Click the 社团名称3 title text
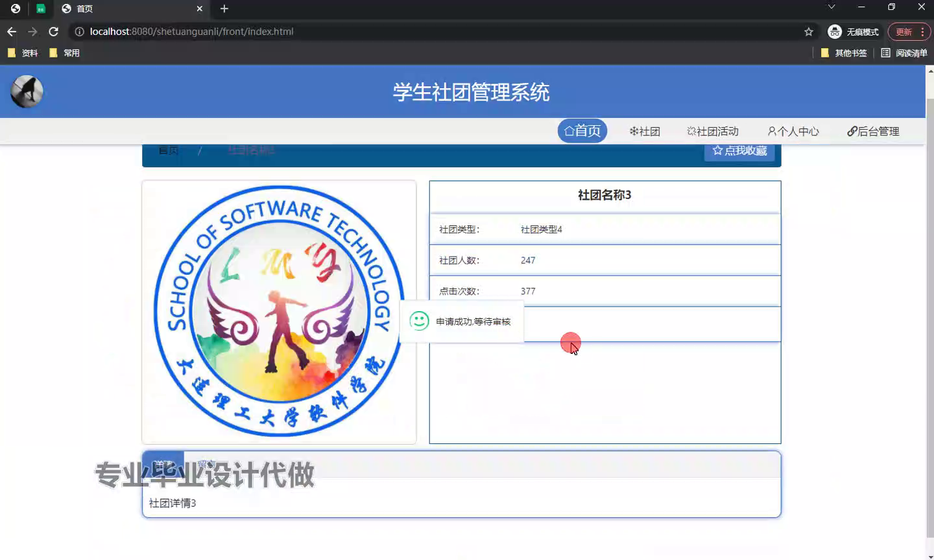The width and height of the screenshot is (934, 560). [x=605, y=194]
